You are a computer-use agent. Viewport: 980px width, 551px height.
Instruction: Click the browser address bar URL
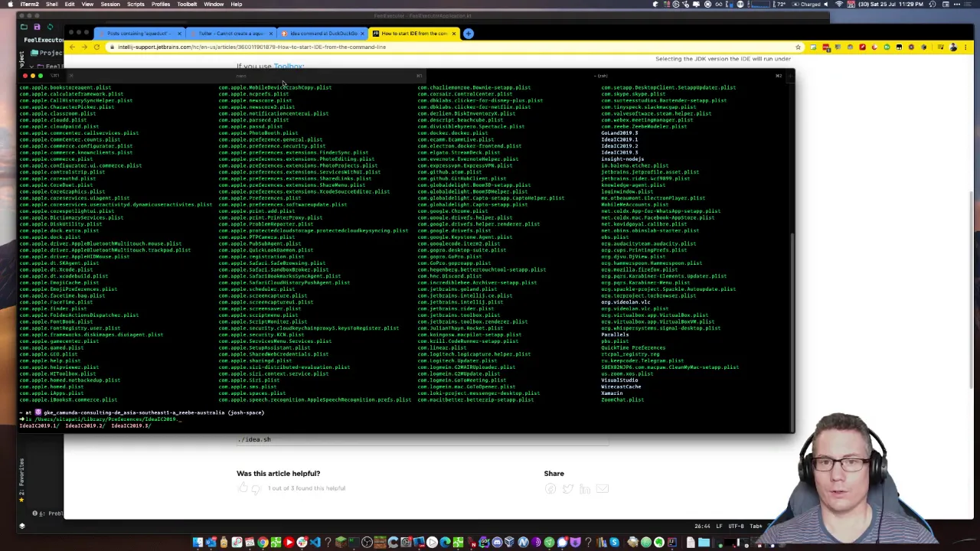coord(252,47)
